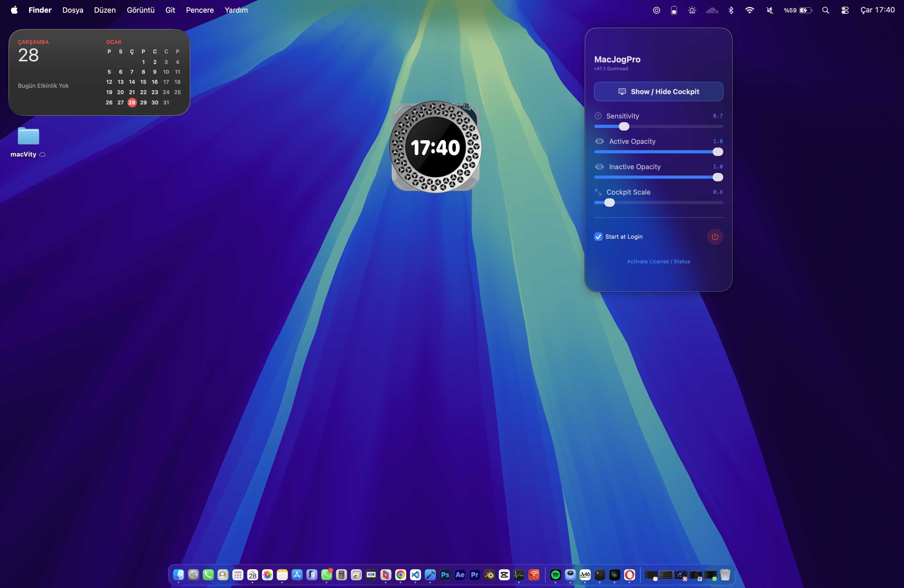Click the gauge icon beside Sensitivity
The width and height of the screenshot is (904, 588).
(599, 116)
